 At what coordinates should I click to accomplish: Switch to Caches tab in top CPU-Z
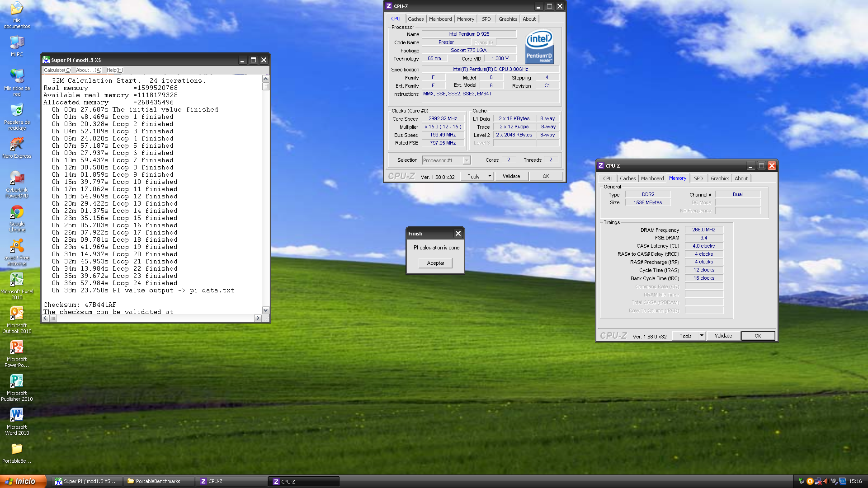click(x=415, y=19)
